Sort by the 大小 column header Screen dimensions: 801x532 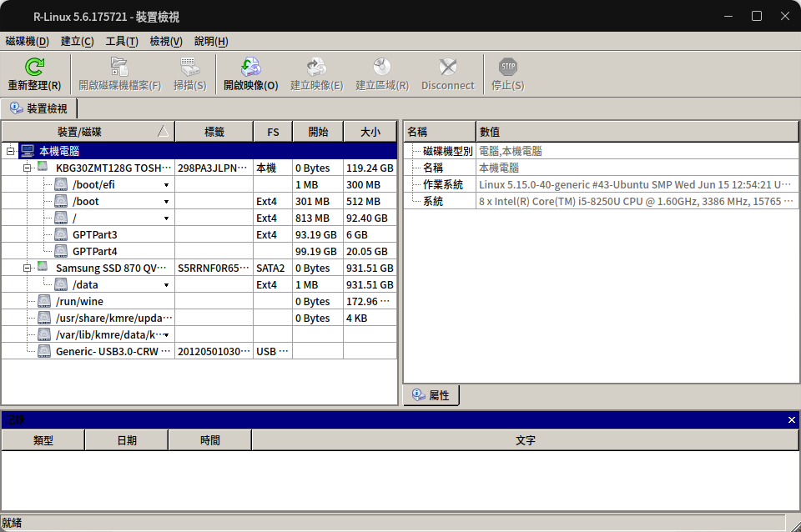pos(370,132)
